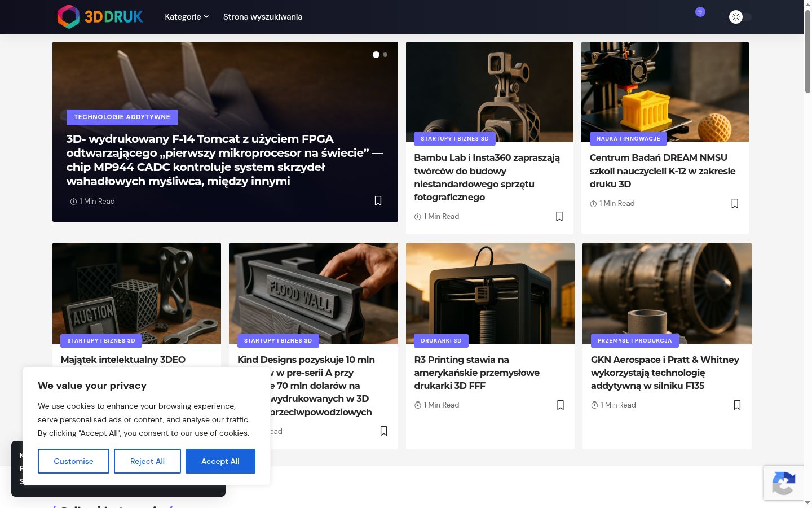Expand the Kategorie dropdown menu
Screen dimensions: 812x508
187,17
